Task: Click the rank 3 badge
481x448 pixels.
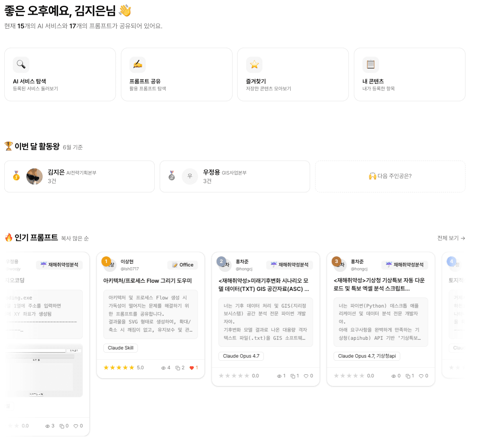Action: click(336, 261)
